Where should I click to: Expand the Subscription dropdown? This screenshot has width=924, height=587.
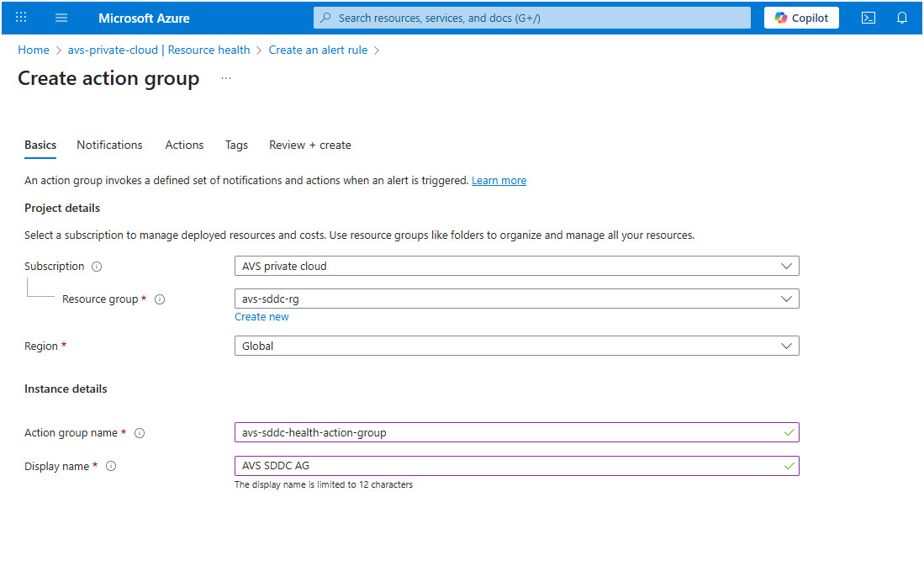pyautogui.click(x=516, y=267)
